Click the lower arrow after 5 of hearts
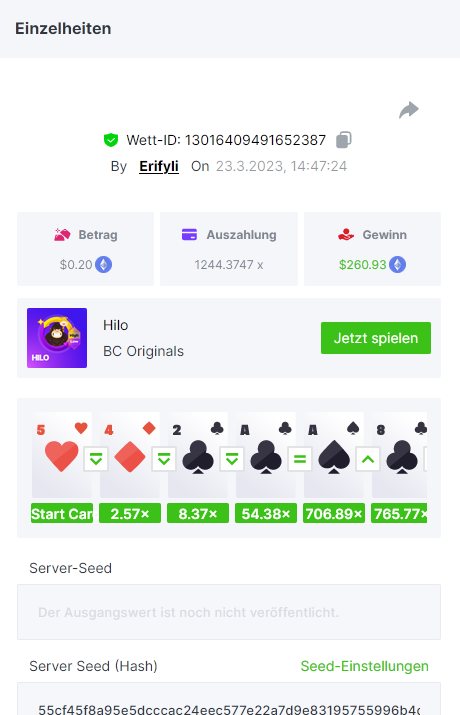The height and width of the screenshot is (715, 460). click(x=96, y=459)
